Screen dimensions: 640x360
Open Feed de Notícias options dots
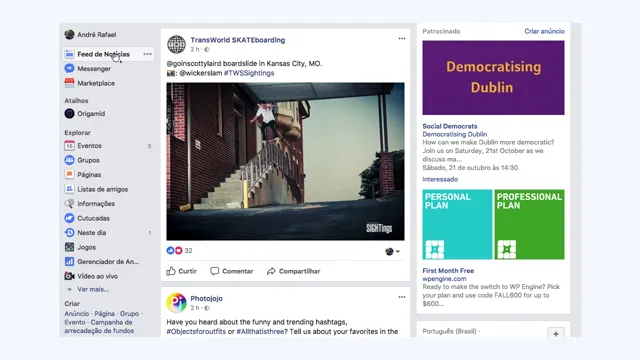pyautogui.click(x=147, y=54)
